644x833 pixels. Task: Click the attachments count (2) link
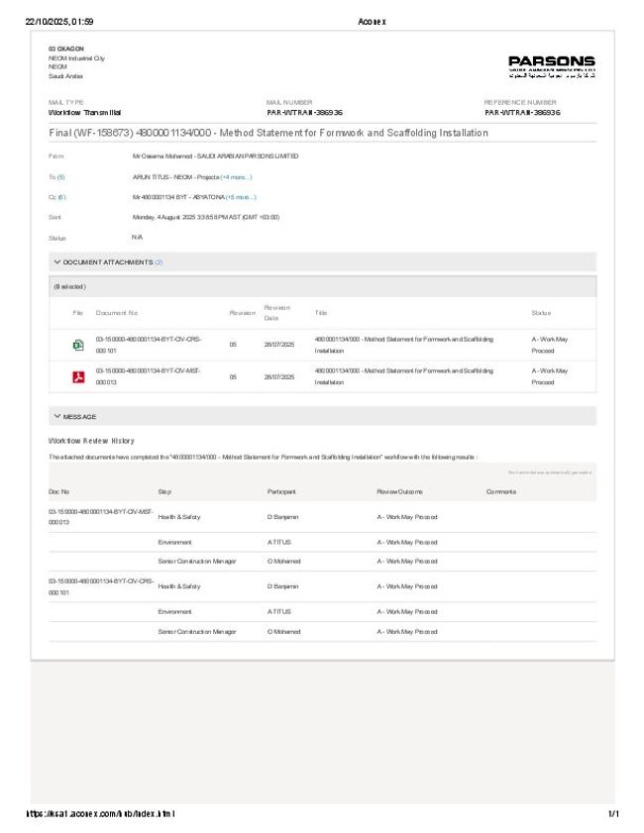click(159, 262)
